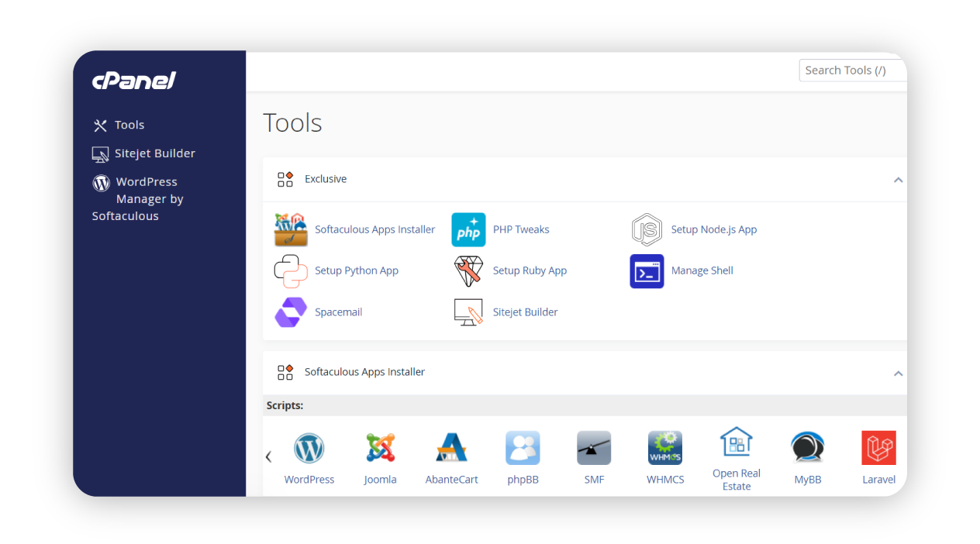Click the Tools wrench icon in sidebar
980x544 pixels.
pyautogui.click(x=100, y=126)
